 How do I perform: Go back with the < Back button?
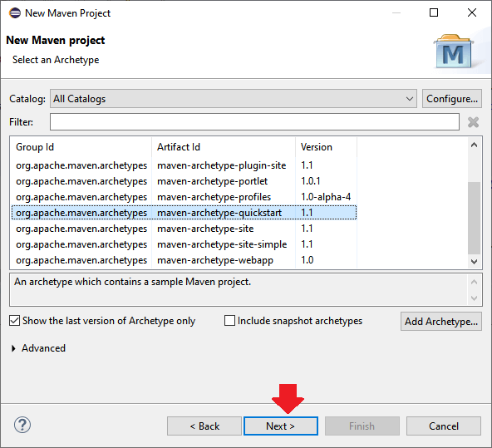[x=204, y=426]
